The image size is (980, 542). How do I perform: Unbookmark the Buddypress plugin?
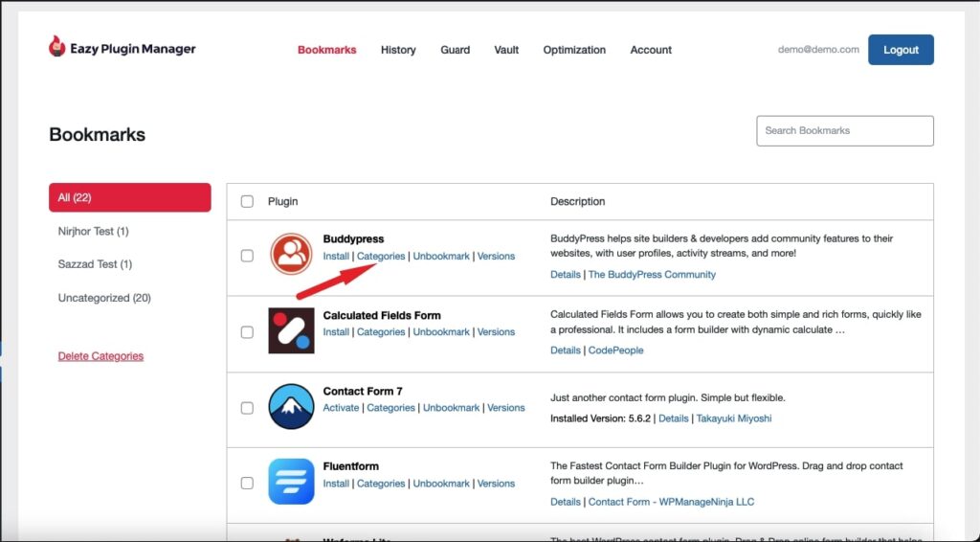(440, 257)
